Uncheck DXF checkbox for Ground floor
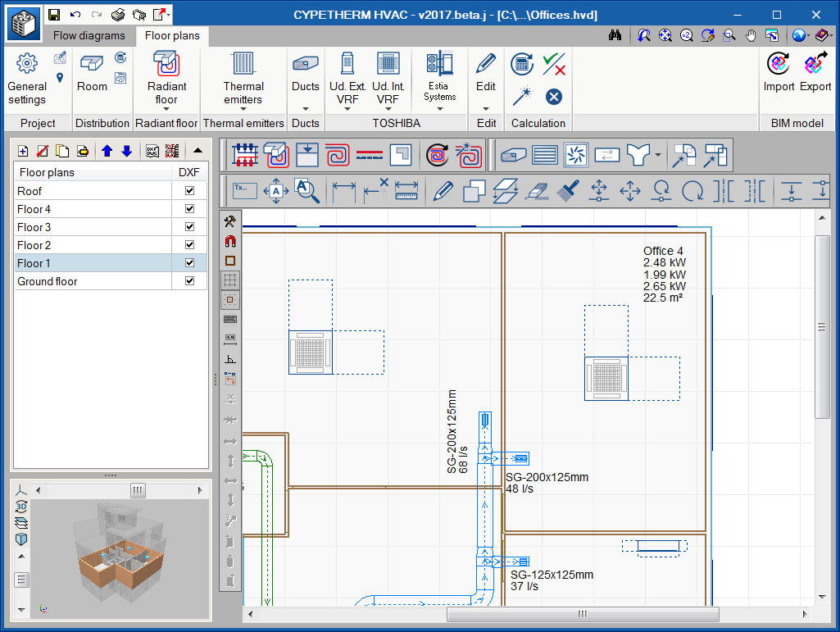The image size is (840, 632). 190,281
